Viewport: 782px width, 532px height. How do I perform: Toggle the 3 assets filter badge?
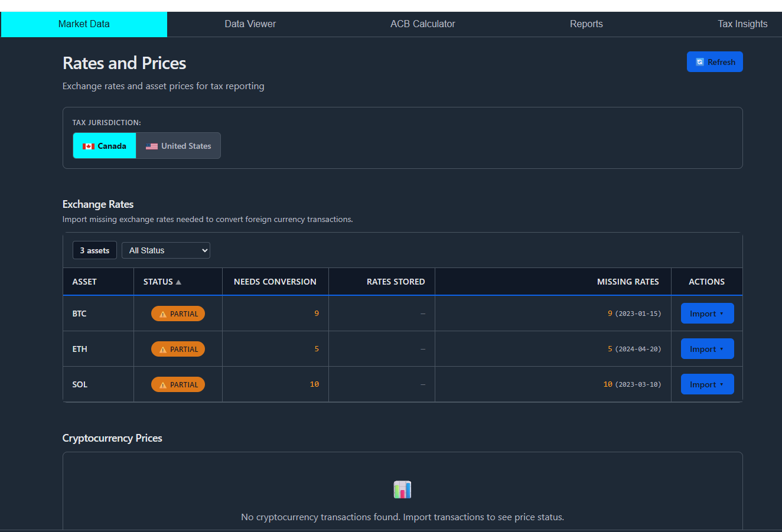coord(95,250)
